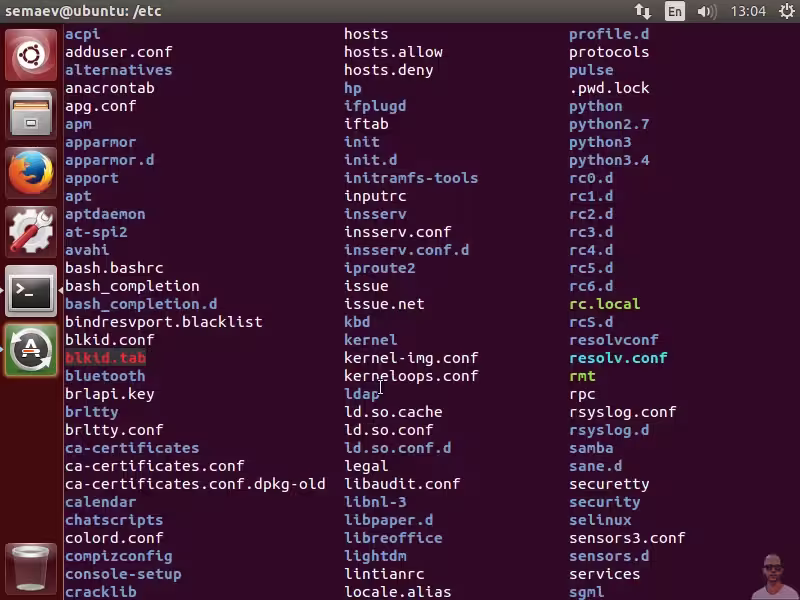Click the green rc.local entry
The image size is (800, 600).
click(x=604, y=304)
